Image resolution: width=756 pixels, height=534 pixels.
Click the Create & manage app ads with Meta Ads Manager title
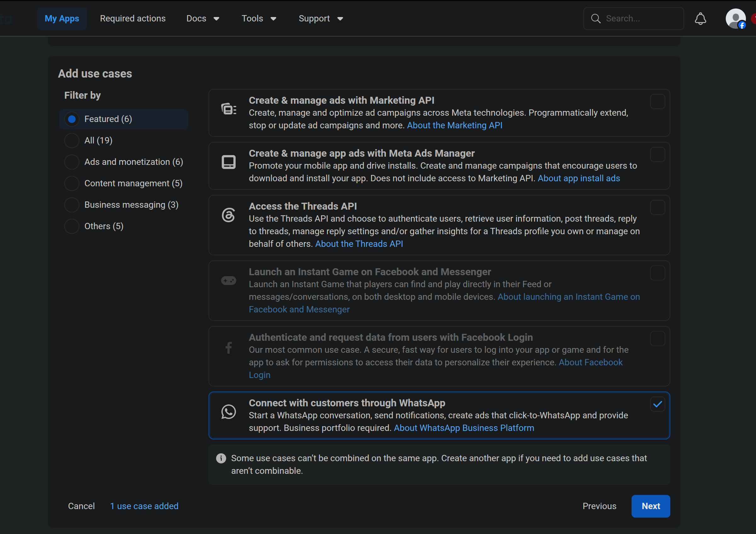tap(362, 153)
